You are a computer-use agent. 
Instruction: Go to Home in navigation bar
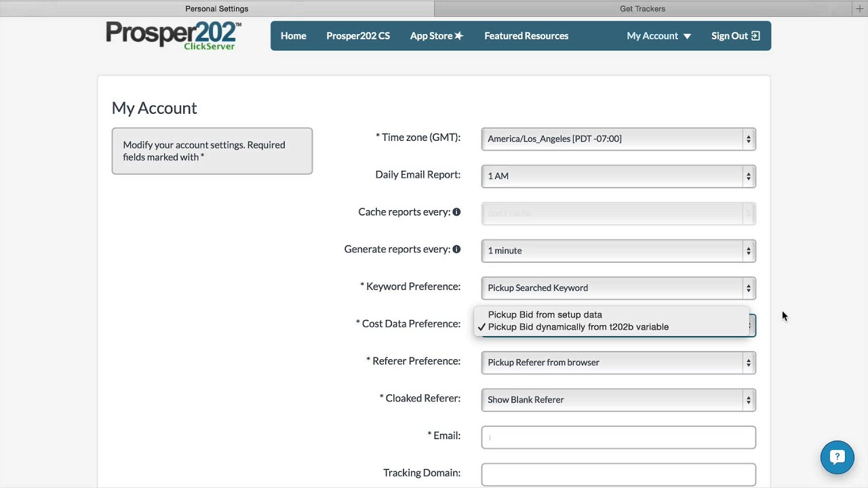tap(294, 36)
